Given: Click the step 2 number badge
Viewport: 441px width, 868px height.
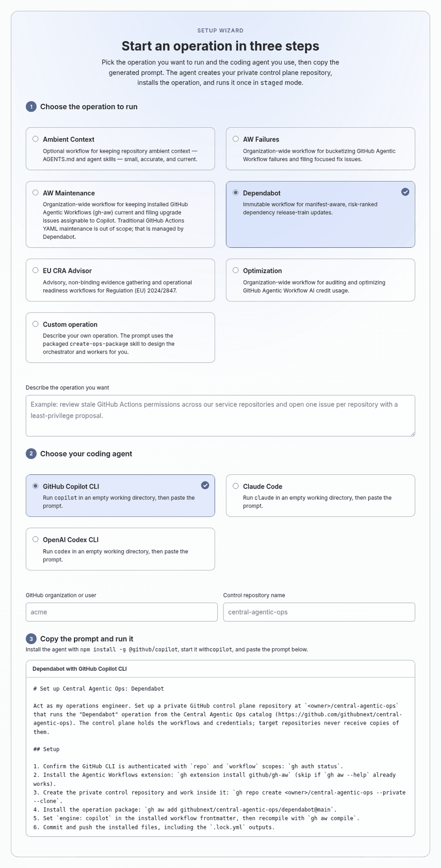Looking at the screenshot, I should click(x=31, y=454).
